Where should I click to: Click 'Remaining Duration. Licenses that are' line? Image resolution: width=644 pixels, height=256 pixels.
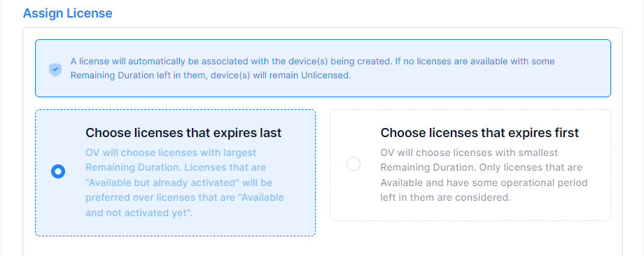pos(176,167)
